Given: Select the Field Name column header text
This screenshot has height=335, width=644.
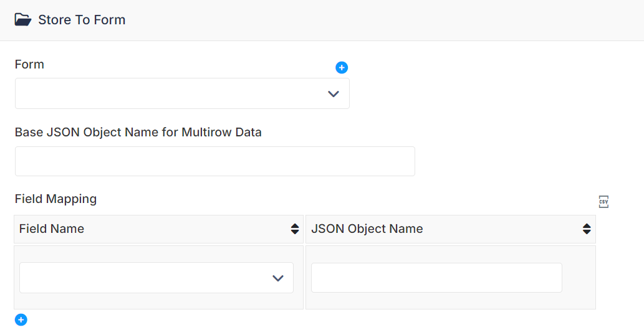Looking at the screenshot, I should coord(52,229).
